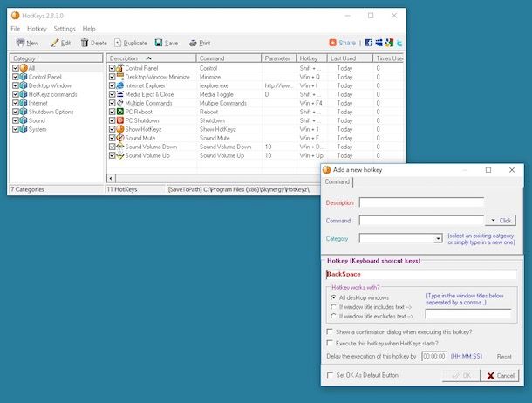Click the OK button in dialog
Screen dimensions: 532x403
[x=461, y=375]
